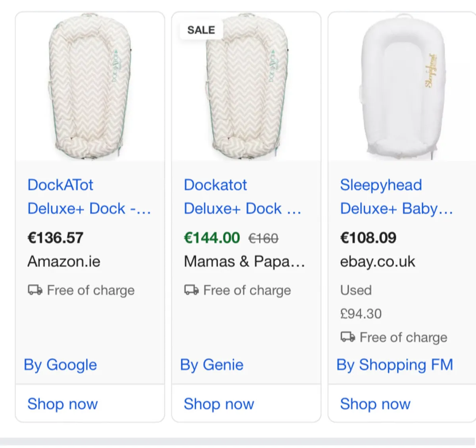Viewport: 476px width, 448px height.
Task: Click delivery truck icon under Amazon.ie listing
Action: [x=35, y=290]
